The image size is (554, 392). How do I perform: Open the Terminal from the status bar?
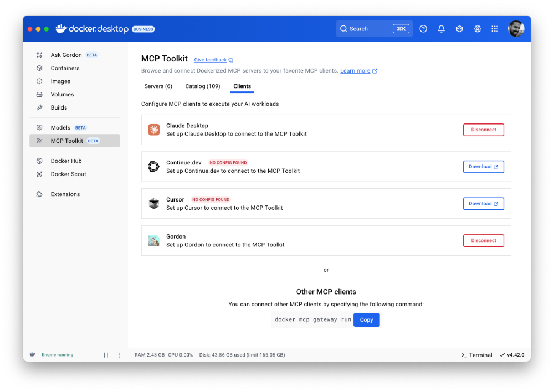[x=476, y=355]
